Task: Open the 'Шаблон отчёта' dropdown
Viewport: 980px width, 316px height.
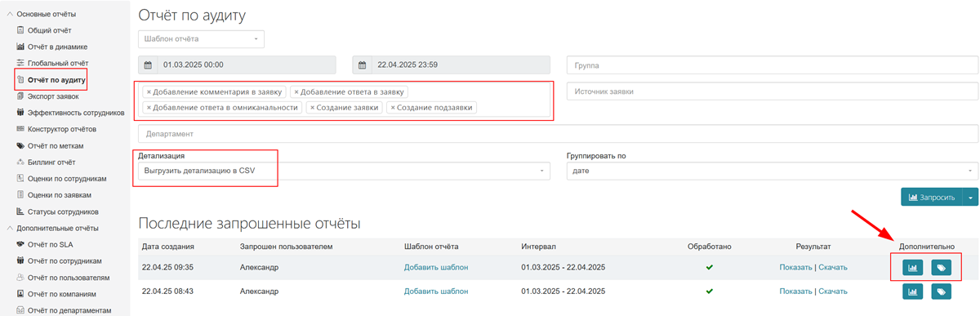Action: (201, 38)
